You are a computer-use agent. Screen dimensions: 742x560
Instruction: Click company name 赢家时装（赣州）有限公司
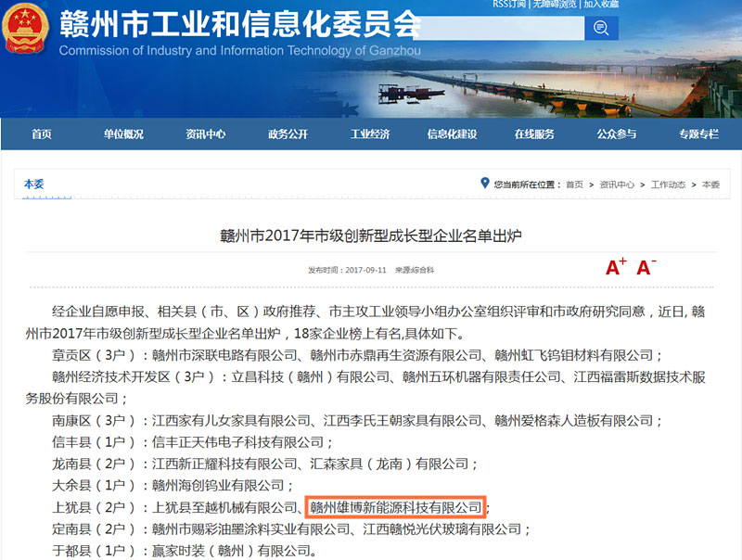click(x=231, y=551)
